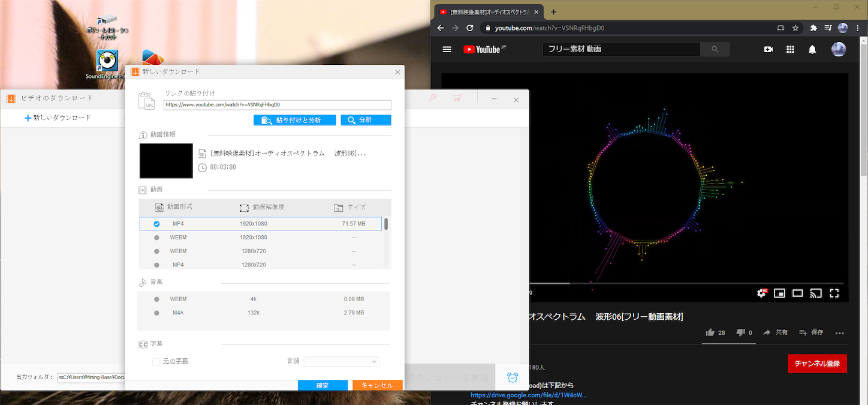Click inside the URL paste field
Screen dimensions: 868x405
(x=277, y=104)
